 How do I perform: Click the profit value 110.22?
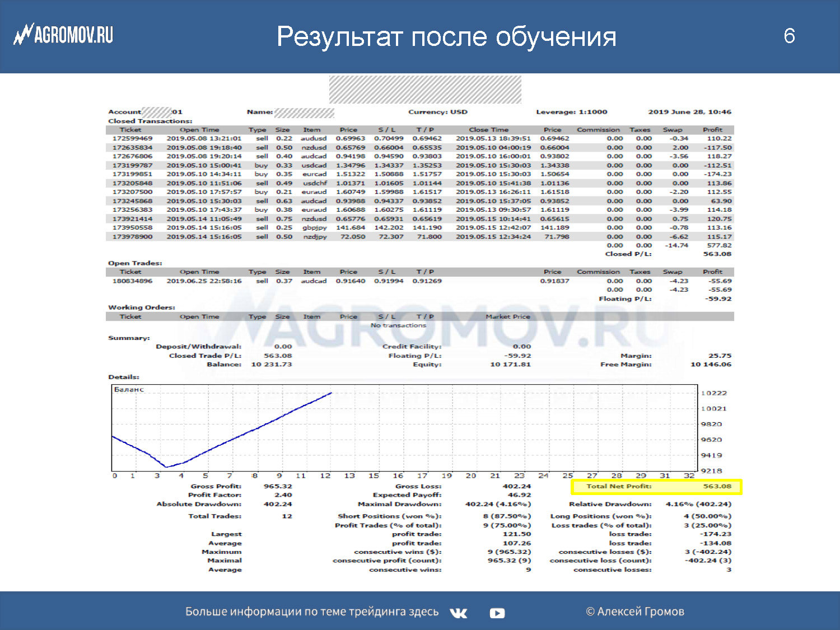point(719,138)
